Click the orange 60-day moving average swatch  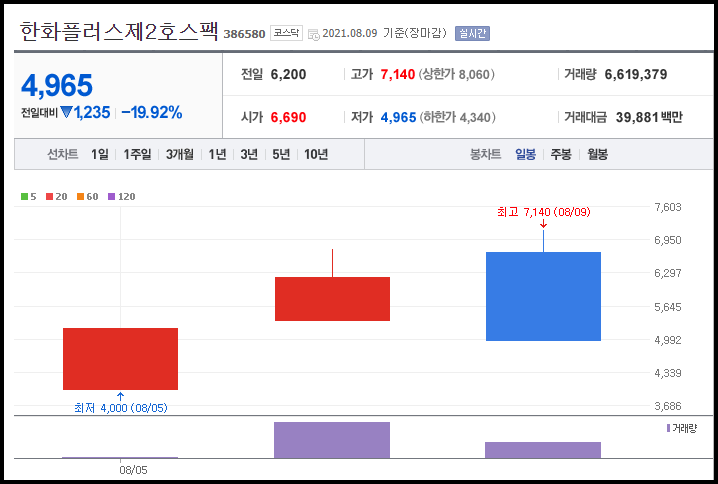point(81,196)
